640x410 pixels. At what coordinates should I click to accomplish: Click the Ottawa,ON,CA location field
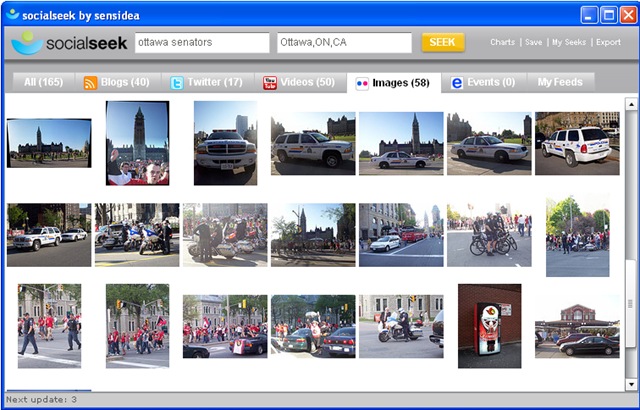click(344, 43)
